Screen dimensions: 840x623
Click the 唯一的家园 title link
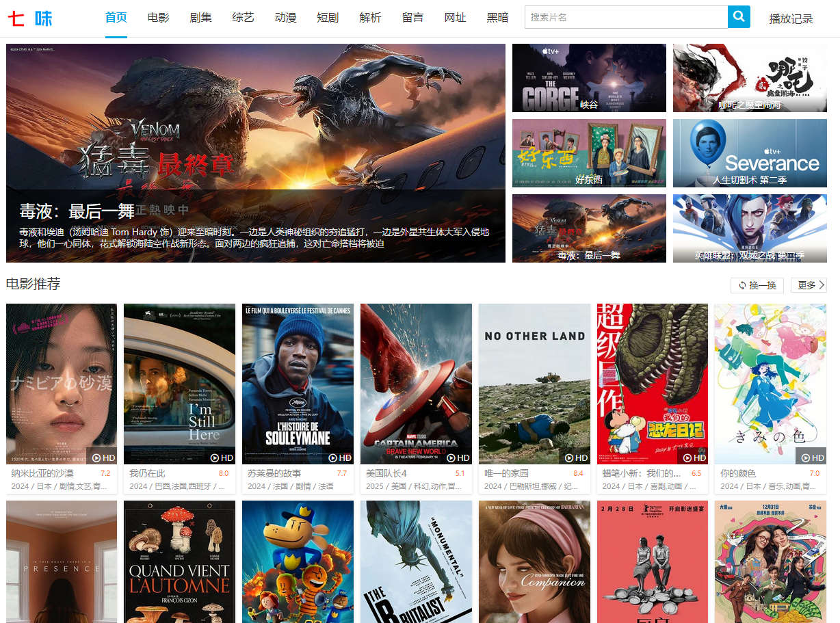pyautogui.click(x=506, y=473)
